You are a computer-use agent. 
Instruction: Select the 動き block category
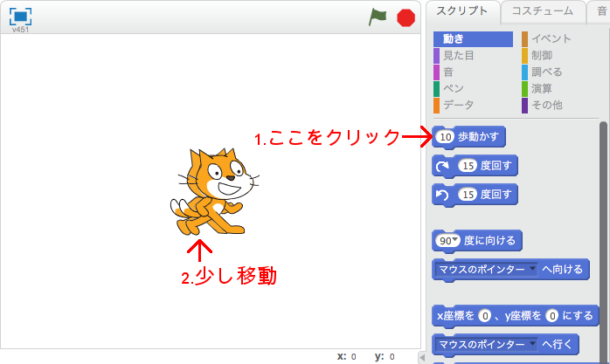(x=473, y=39)
